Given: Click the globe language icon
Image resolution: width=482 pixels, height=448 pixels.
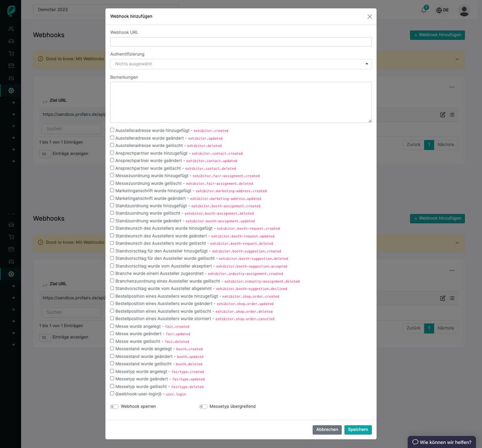Looking at the screenshot, I should pos(439,10).
